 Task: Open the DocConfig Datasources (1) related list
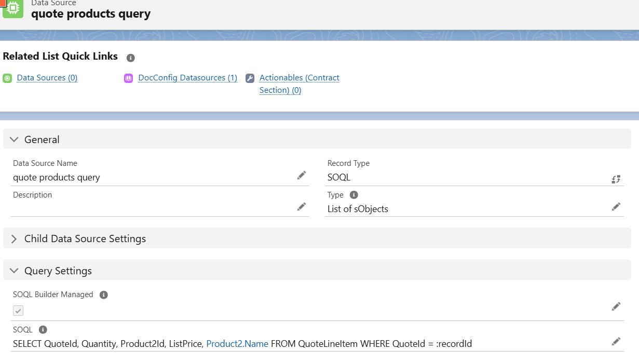click(187, 77)
